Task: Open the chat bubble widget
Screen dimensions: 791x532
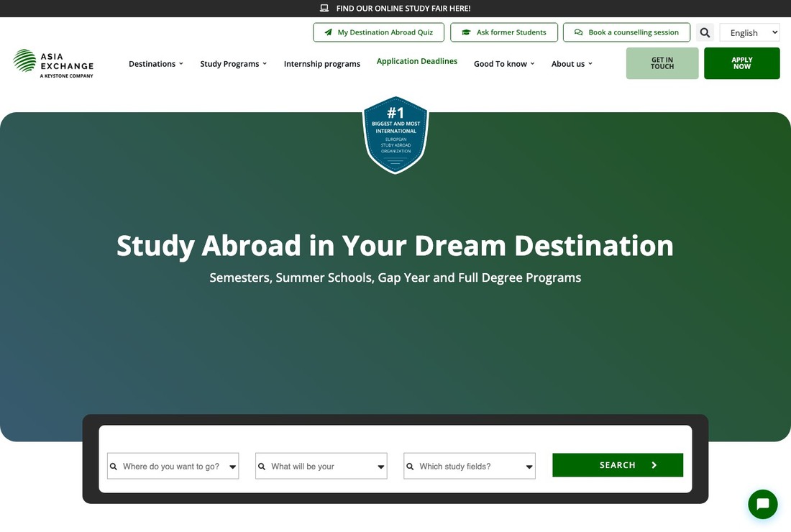Action: click(x=763, y=504)
